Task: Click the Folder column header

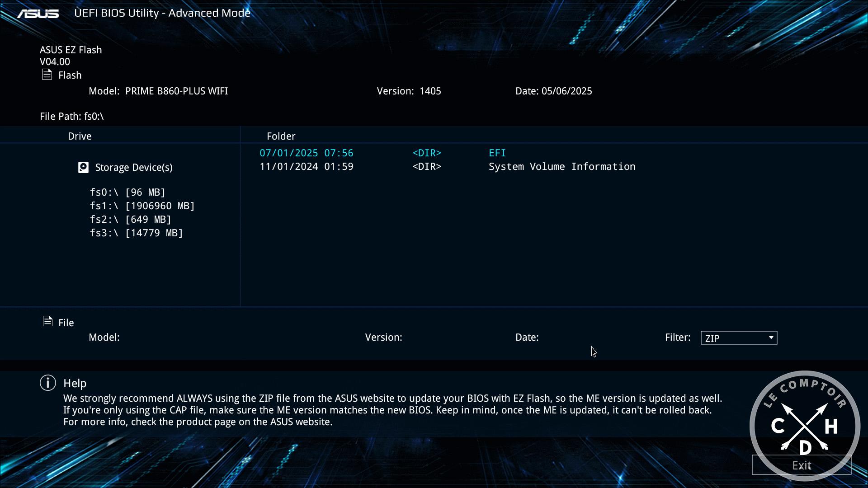Action: (x=281, y=136)
